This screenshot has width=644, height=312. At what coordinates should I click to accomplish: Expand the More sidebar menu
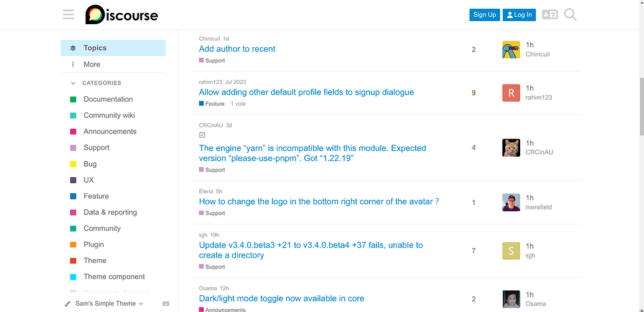pyautogui.click(x=91, y=64)
